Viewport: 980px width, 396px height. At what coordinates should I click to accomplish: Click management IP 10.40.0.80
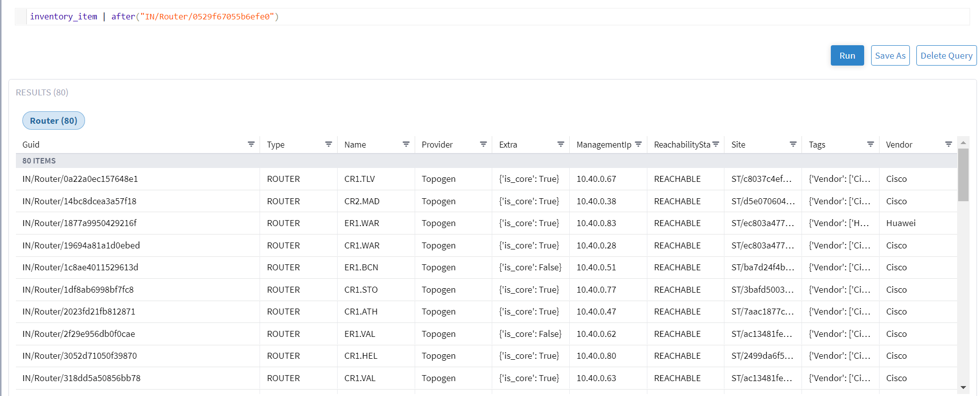[596, 356]
